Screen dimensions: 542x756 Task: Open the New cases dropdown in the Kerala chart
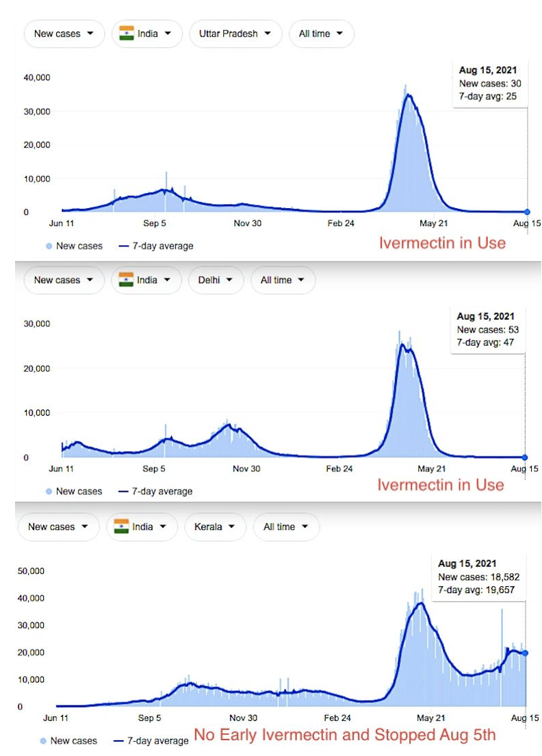58,527
